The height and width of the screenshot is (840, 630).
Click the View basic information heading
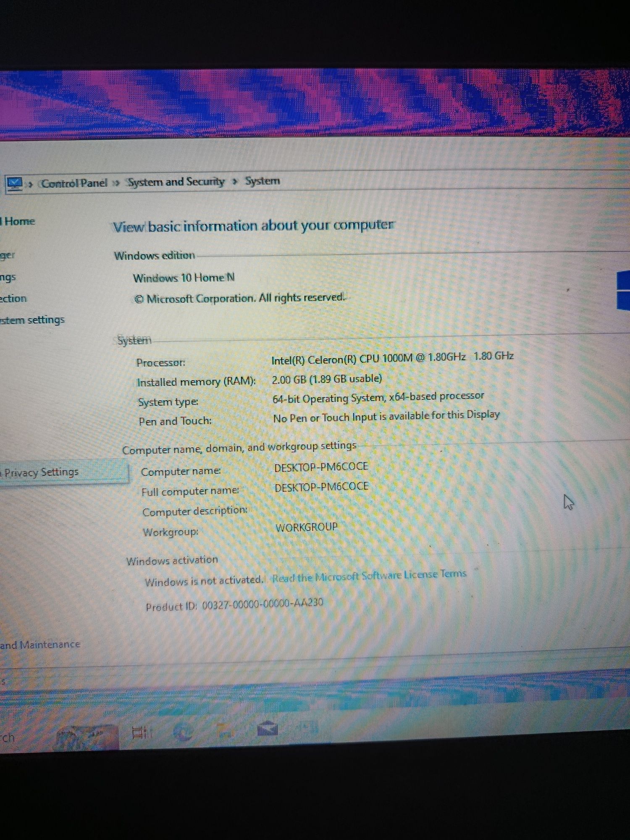tap(253, 226)
